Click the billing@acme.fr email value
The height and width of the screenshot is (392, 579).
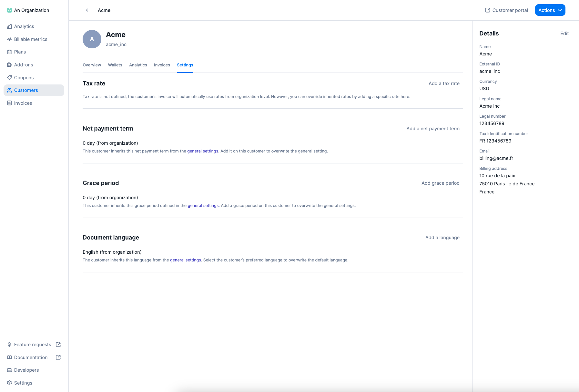click(x=496, y=158)
